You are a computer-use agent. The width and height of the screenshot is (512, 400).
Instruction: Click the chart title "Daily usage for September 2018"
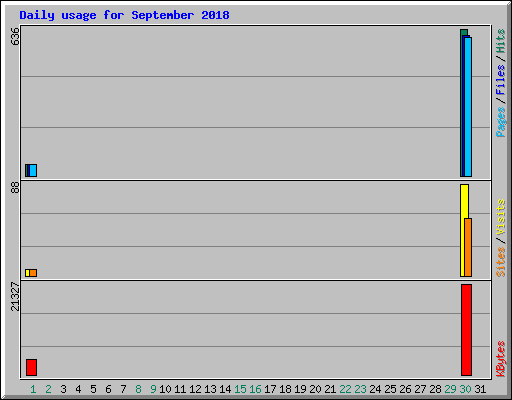click(x=124, y=15)
